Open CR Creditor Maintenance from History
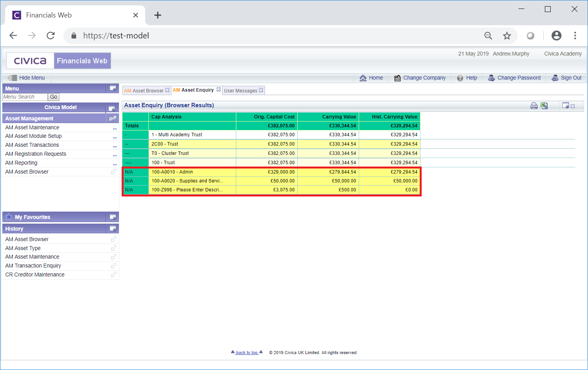588x370 pixels. pos(35,274)
